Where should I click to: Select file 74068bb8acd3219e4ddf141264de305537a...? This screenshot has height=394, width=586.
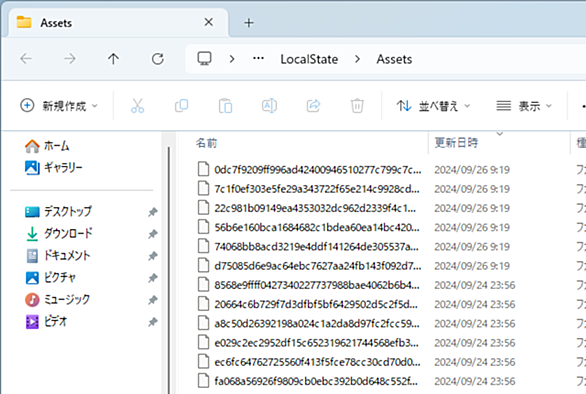click(317, 247)
